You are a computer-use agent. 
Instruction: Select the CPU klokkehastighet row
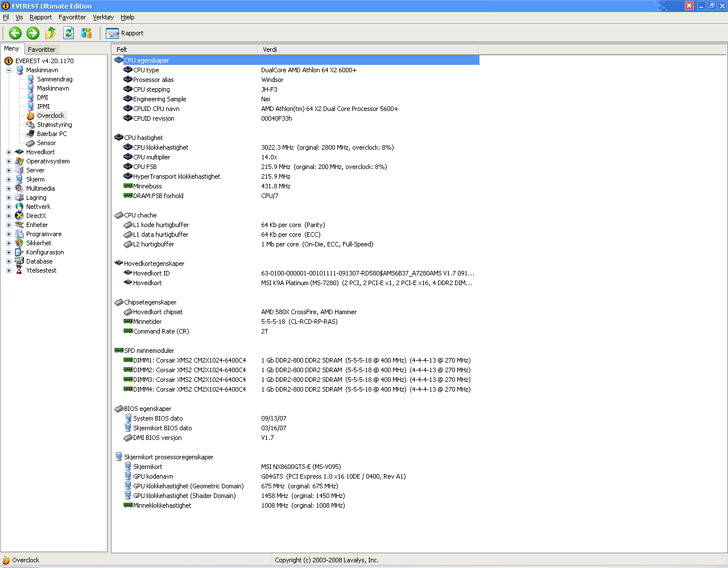tap(296, 147)
